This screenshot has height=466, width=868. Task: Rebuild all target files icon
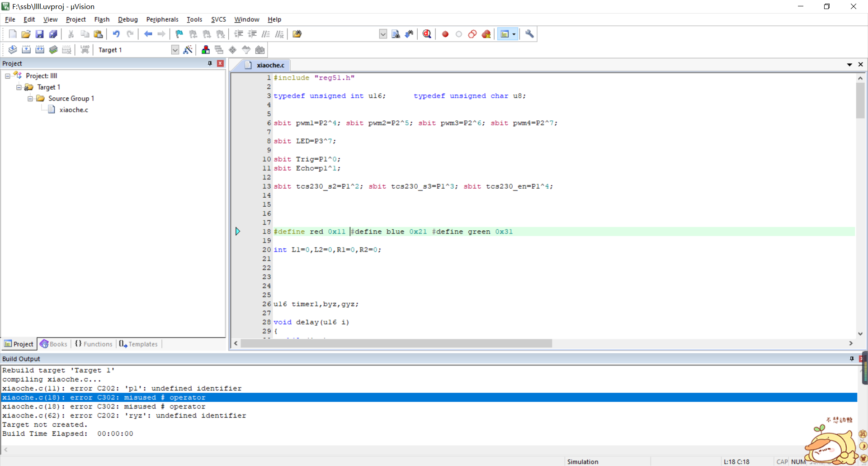(x=40, y=50)
